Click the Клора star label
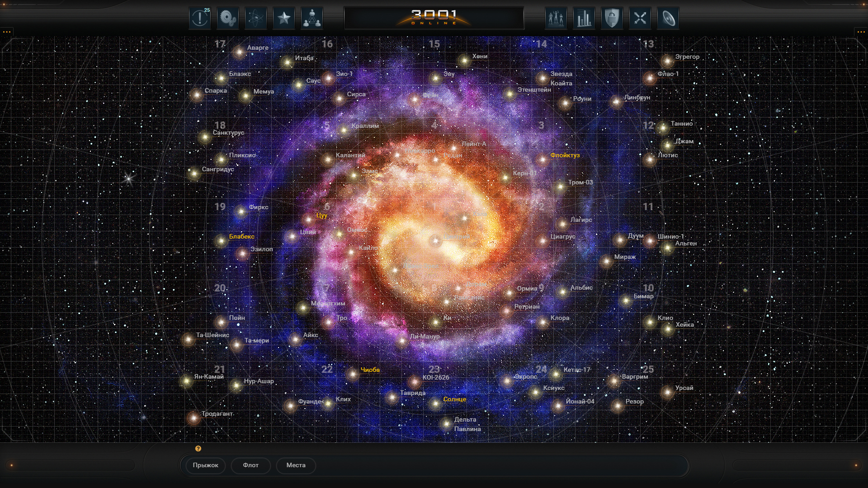Image resolution: width=868 pixels, height=488 pixels. (560, 318)
